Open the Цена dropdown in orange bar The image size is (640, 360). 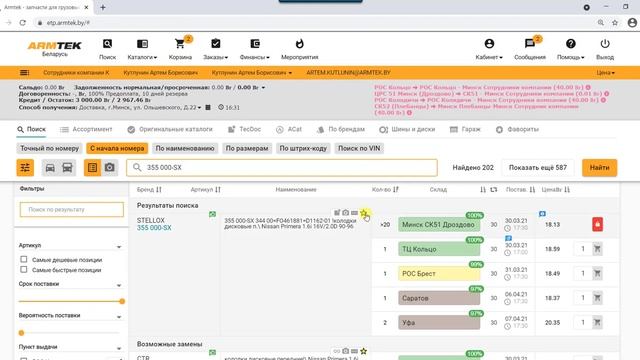[605, 73]
